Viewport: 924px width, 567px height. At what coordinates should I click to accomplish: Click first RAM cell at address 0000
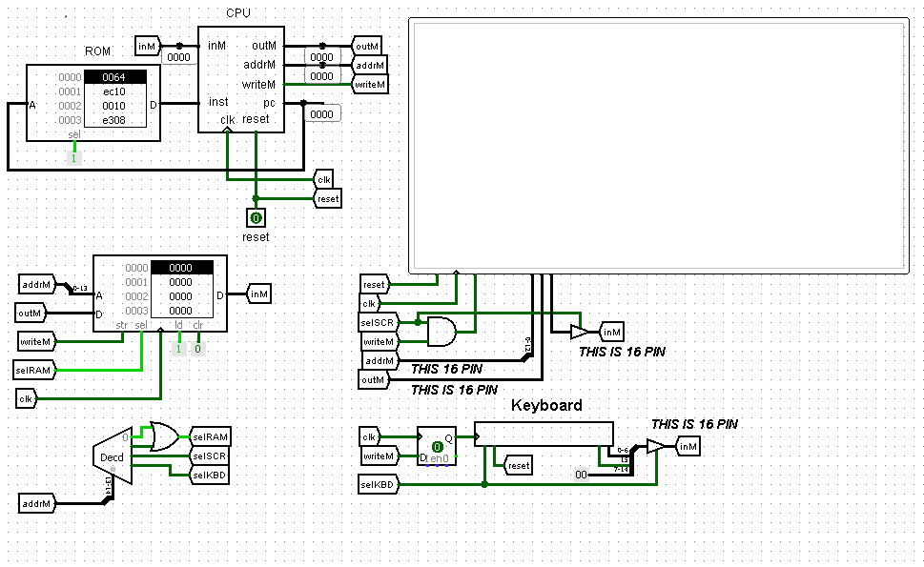[181, 268]
